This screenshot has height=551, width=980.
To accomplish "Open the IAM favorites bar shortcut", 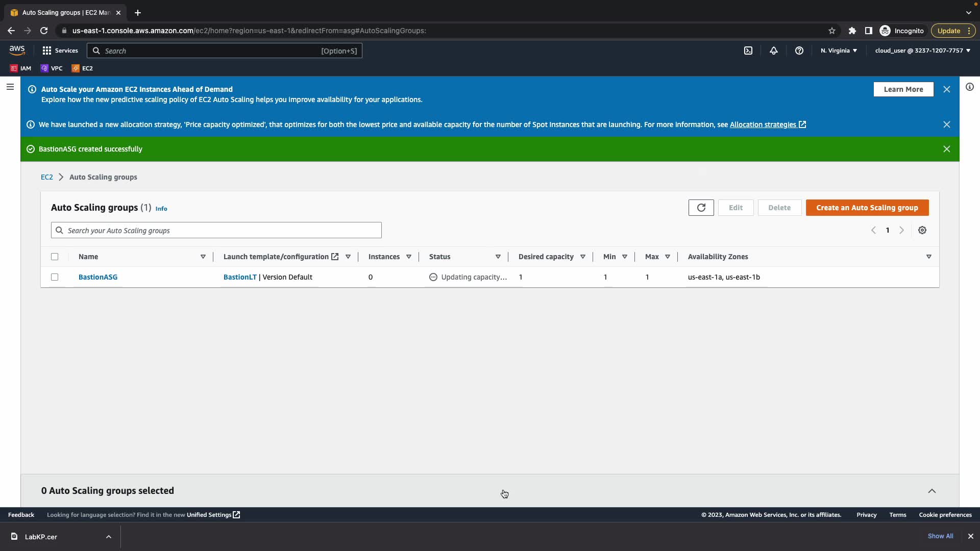I will (x=20, y=68).
